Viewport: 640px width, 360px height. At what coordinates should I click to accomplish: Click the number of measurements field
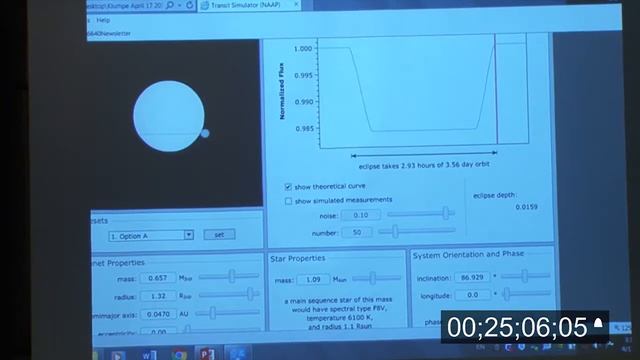(357, 232)
